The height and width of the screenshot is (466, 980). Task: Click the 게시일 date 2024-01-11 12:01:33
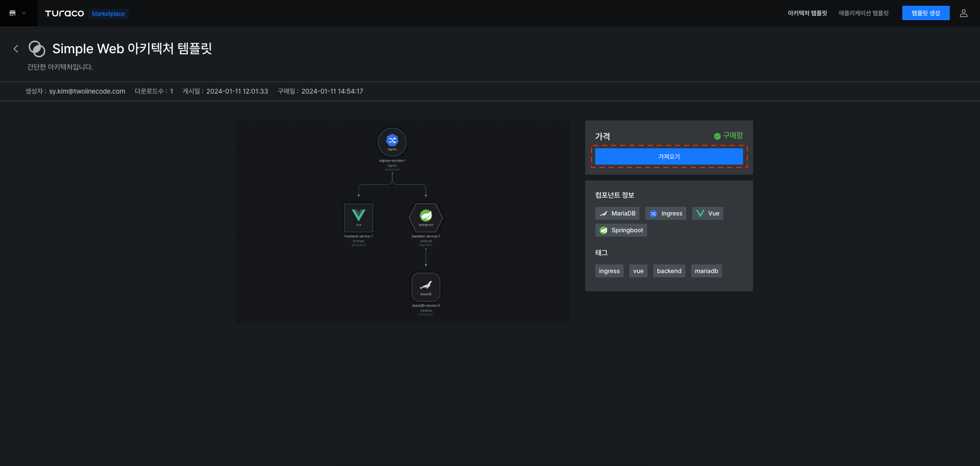237,91
